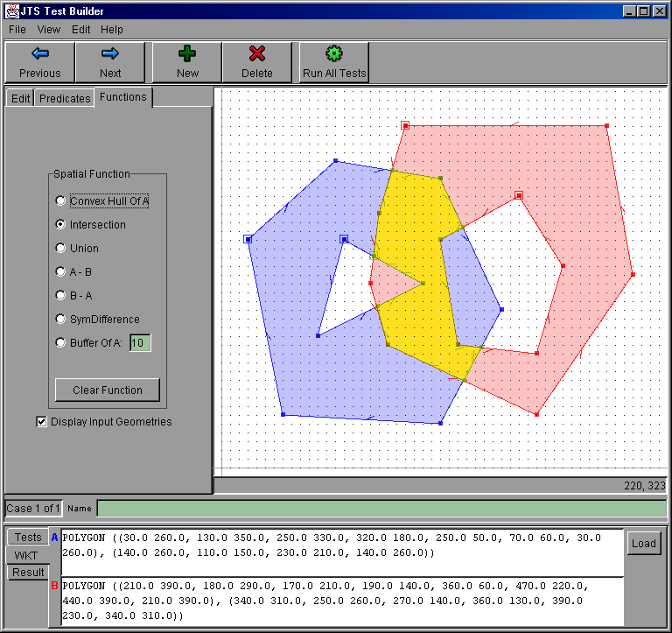Click the geometry A WKT text area
This screenshot has width=672, height=633.
342,552
